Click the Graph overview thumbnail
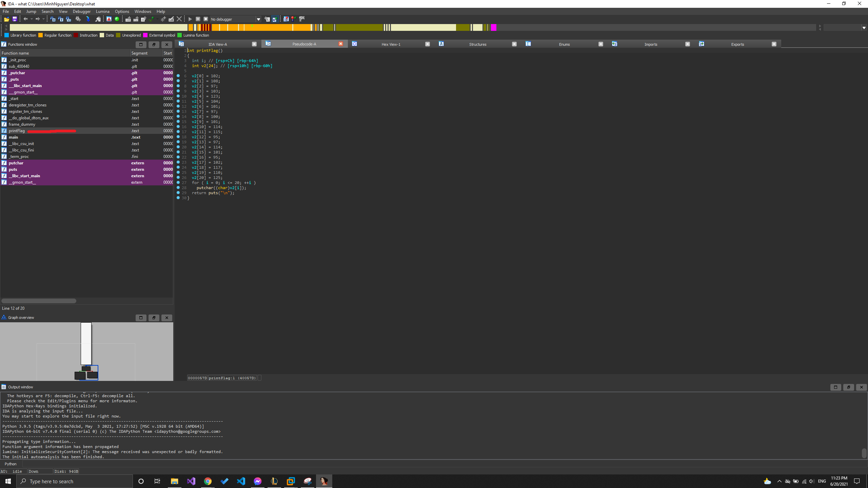 pyautogui.click(x=86, y=351)
